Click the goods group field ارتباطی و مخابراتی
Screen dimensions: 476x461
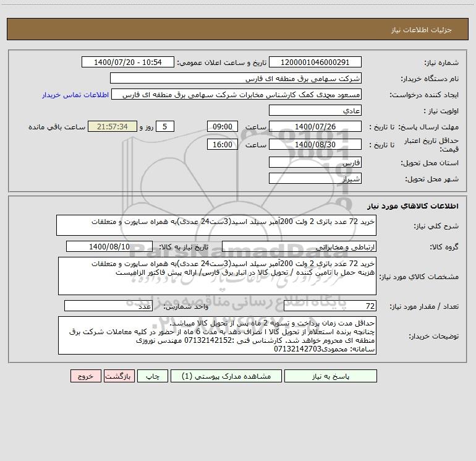(299, 246)
